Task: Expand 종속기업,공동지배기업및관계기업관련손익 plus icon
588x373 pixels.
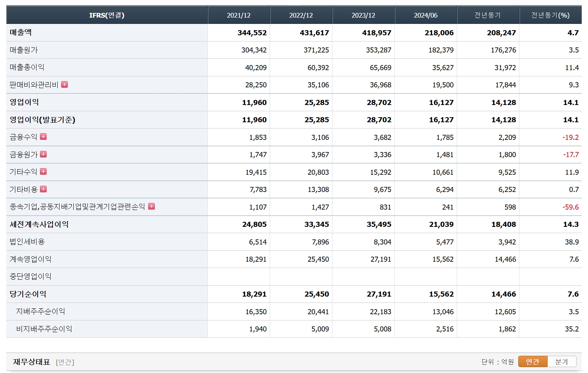Action: tap(152, 206)
